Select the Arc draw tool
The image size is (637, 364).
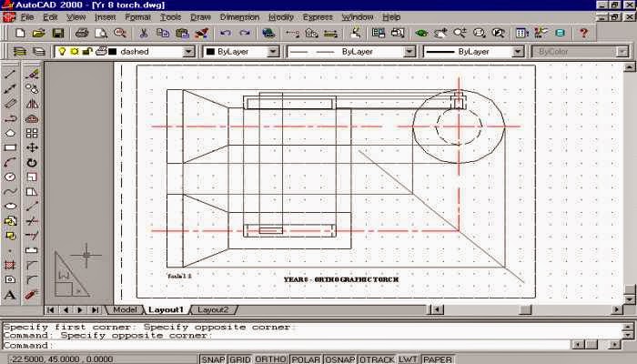[x=10, y=163]
